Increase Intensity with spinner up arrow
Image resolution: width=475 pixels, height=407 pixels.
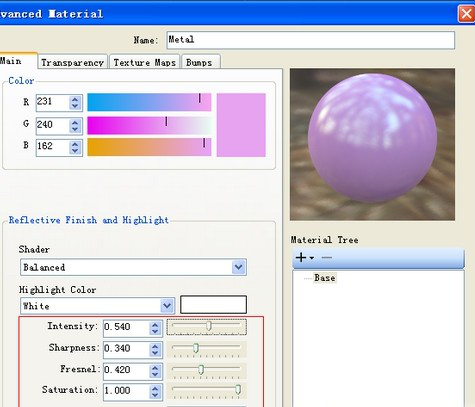(155, 324)
